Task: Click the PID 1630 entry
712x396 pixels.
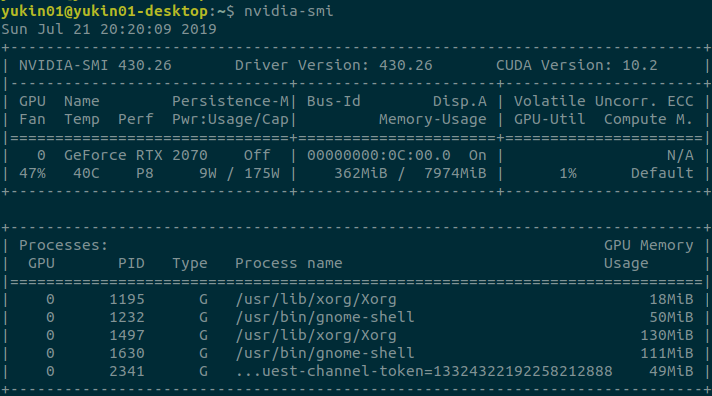Action: [127, 353]
